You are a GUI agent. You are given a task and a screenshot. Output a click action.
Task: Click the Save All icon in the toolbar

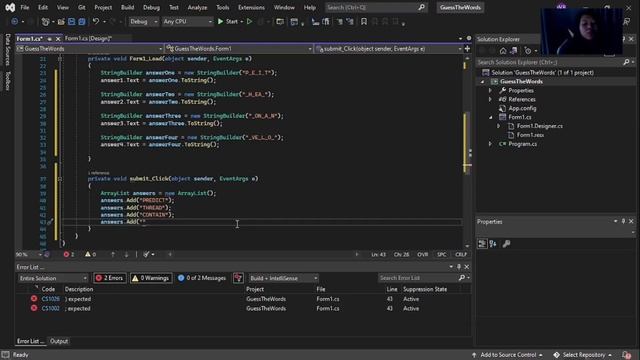(x=82, y=22)
